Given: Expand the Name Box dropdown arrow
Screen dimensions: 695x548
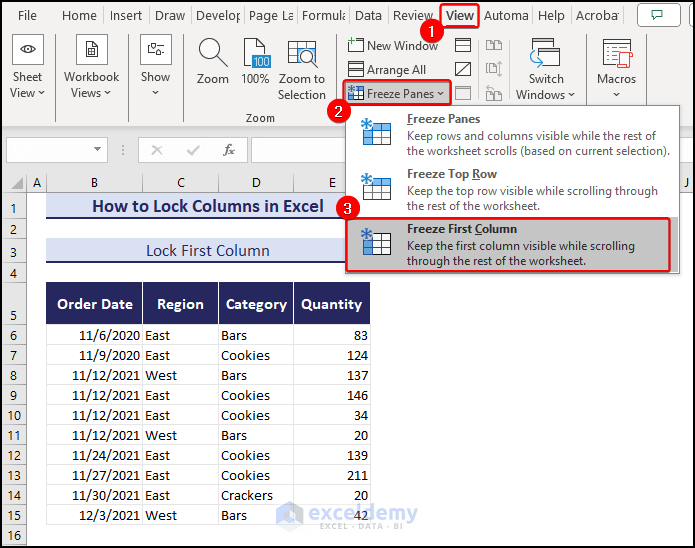Looking at the screenshot, I should point(98,149).
